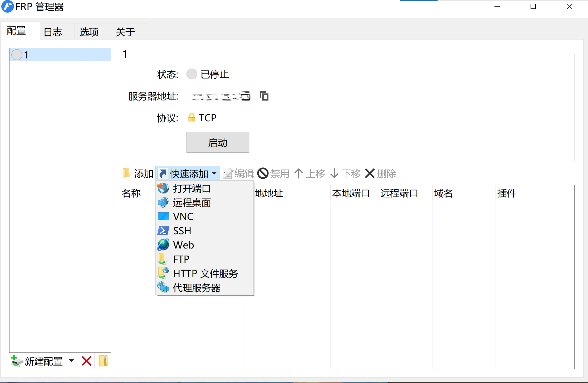The width and height of the screenshot is (588, 383).
Task: Click the Move up arrow icon
Action: coord(298,173)
